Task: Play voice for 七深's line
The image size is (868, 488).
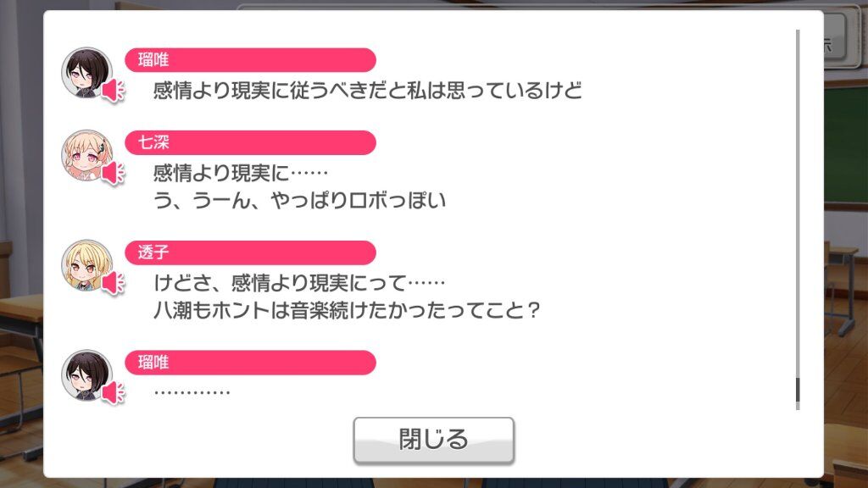Action: click(x=114, y=173)
